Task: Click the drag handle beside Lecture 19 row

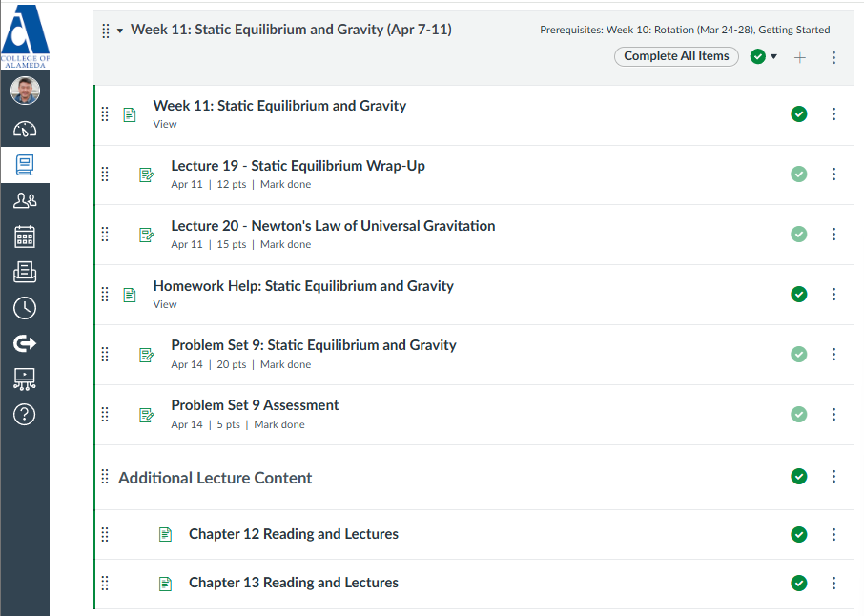Action: pyautogui.click(x=105, y=175)
